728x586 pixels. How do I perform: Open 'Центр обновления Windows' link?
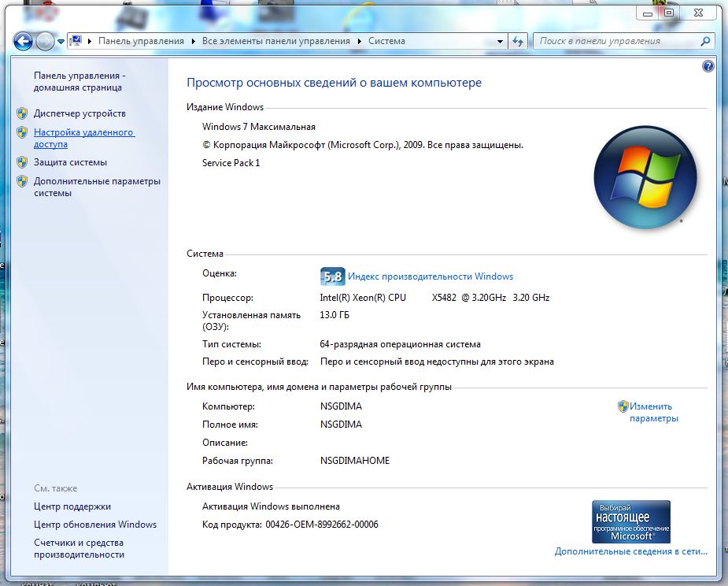(x=95, y=525)
